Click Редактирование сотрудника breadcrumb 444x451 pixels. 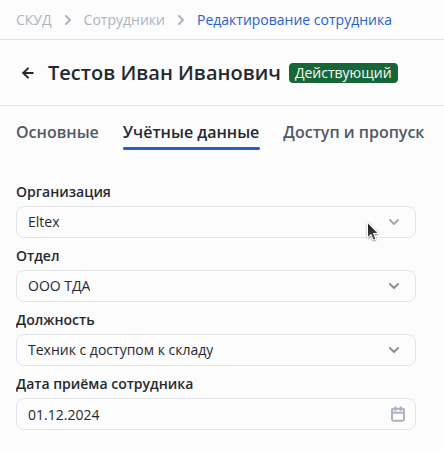294,20
